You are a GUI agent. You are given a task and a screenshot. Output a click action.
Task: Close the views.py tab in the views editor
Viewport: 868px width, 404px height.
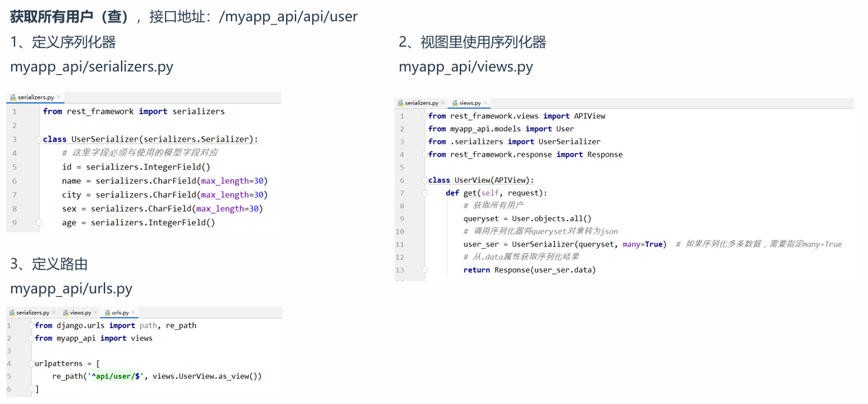pyautogui.click(x=486, y=103)
